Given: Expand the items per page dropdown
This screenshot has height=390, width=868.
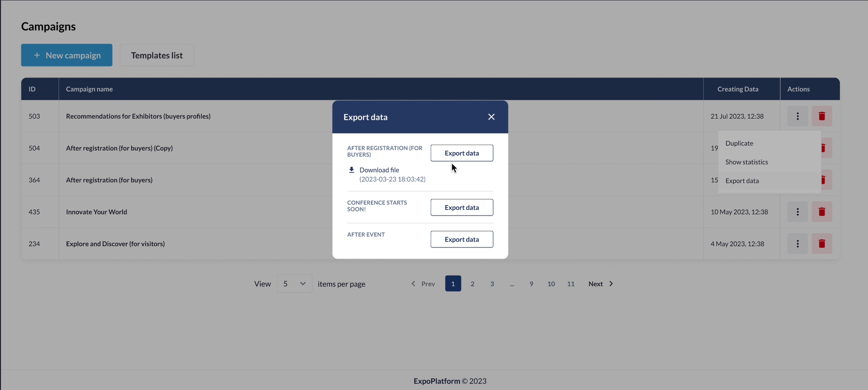Looking at the screenshot, I should [x=294, y=284].
